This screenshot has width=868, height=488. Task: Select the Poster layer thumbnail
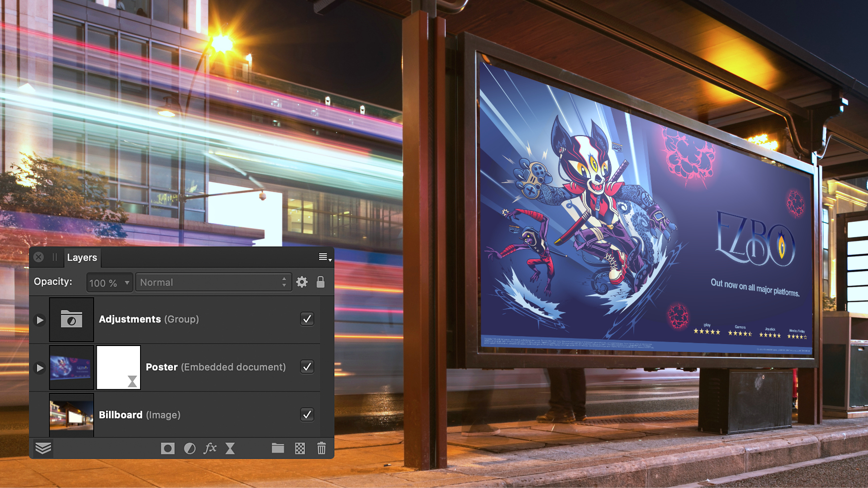(72, 367)
